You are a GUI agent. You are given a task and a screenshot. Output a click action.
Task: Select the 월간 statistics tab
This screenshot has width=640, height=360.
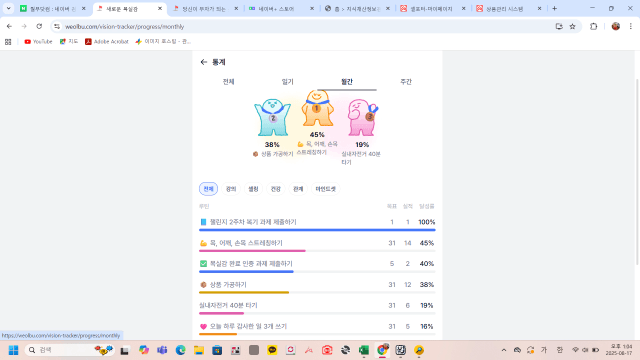coord(347,82)
